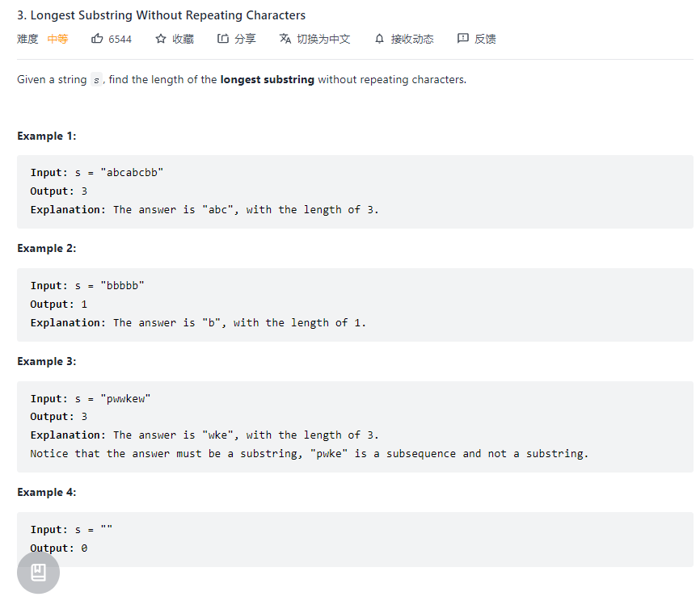Click the 反馈 feedback link

485,39
